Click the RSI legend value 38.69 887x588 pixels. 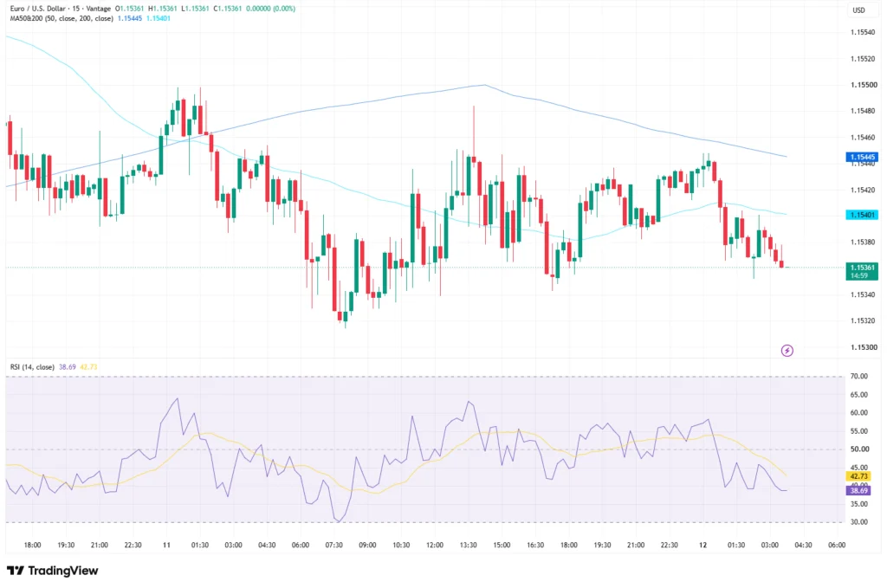(x=68, y=367)
